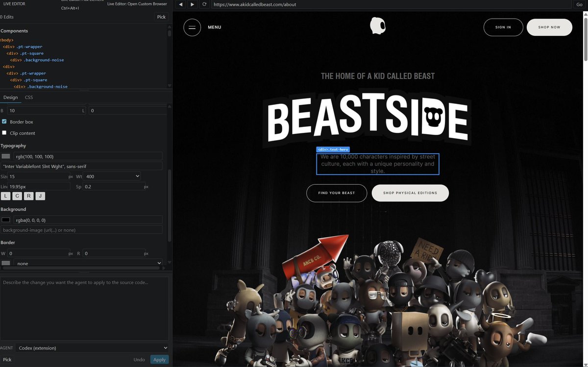
Task: Edit the rgba(0, 0, 0, 0) background field
Action: pos(88,220)
